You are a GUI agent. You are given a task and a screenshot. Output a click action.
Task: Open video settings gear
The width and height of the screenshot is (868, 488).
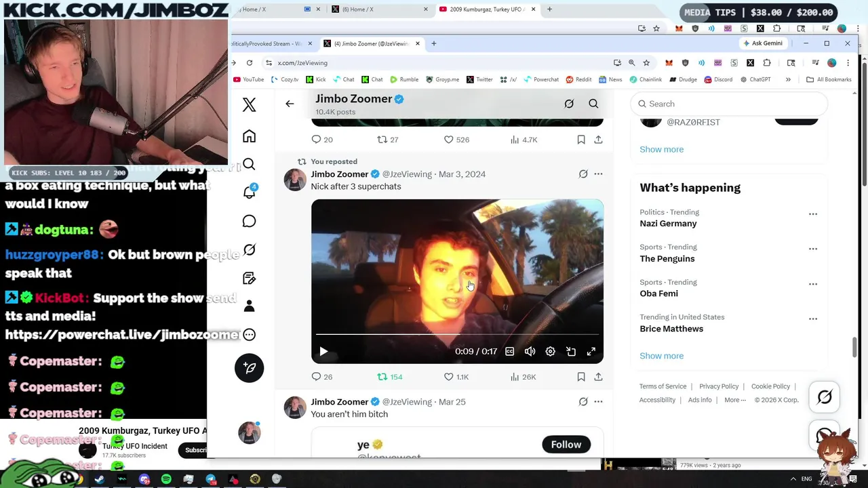click(551, 352)
